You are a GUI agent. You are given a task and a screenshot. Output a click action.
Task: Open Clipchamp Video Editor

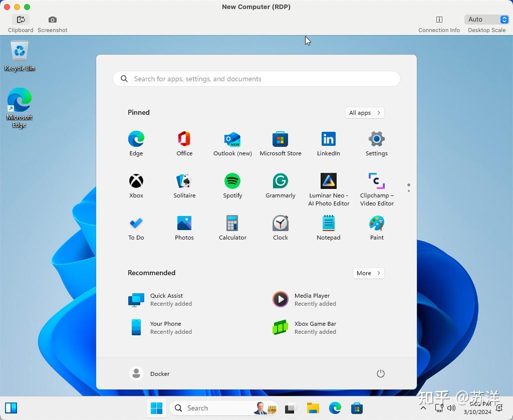[x=377, y=189]
